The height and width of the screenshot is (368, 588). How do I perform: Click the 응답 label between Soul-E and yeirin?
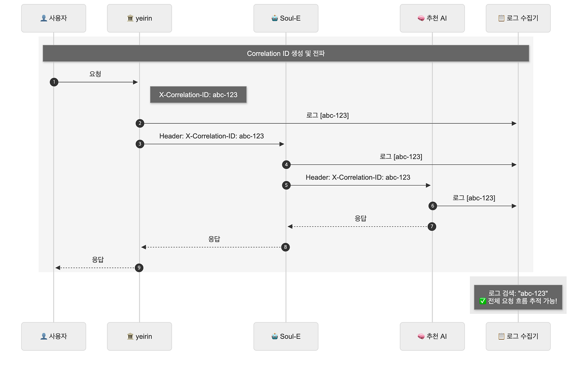[x=214, y=239]
